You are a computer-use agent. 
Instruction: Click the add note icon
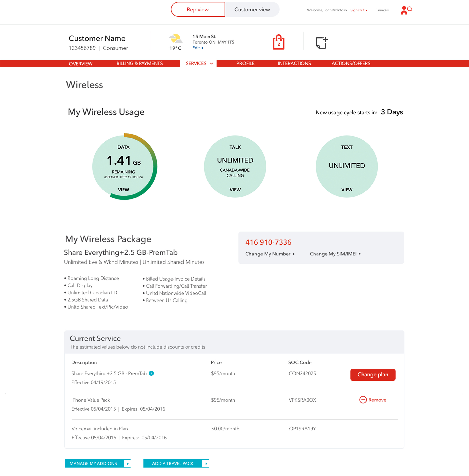[x=321, y=43]
